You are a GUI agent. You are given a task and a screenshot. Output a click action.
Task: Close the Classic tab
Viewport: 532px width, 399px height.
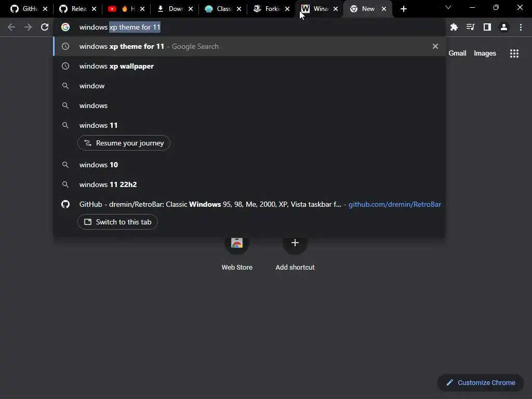point(239,9)
